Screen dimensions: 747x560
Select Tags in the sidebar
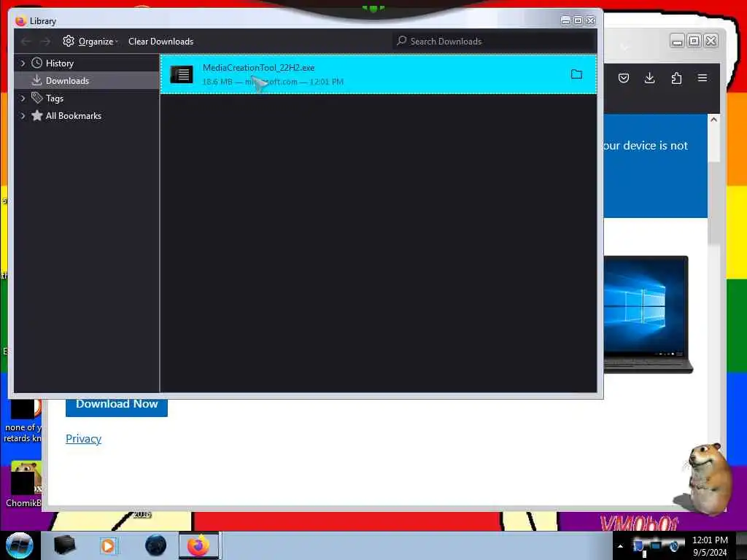point(54,98)
